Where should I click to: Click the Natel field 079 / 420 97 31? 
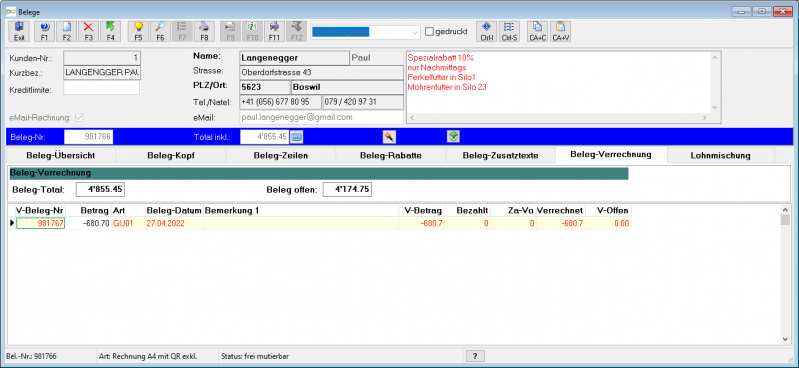click(x=363, y=102)
